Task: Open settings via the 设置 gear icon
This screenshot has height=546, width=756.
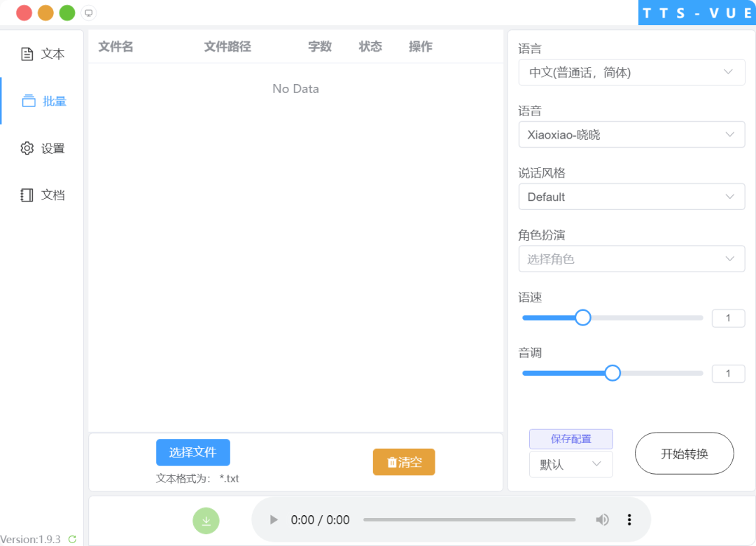Action: [x=27, y=148]
